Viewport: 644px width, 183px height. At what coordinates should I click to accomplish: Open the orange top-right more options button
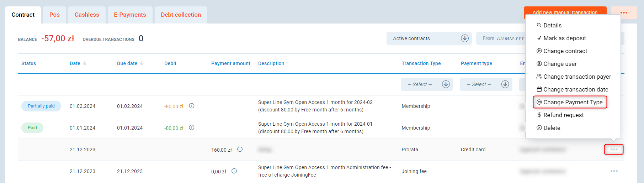[624, 13]
